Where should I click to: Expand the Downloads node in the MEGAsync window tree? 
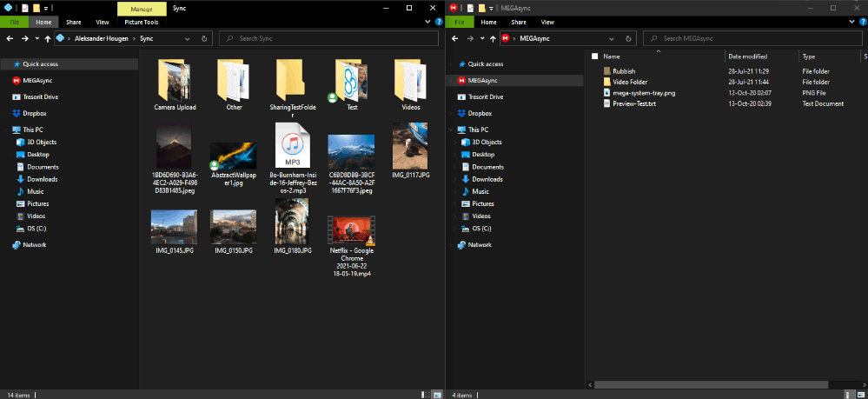pos(455,179)
